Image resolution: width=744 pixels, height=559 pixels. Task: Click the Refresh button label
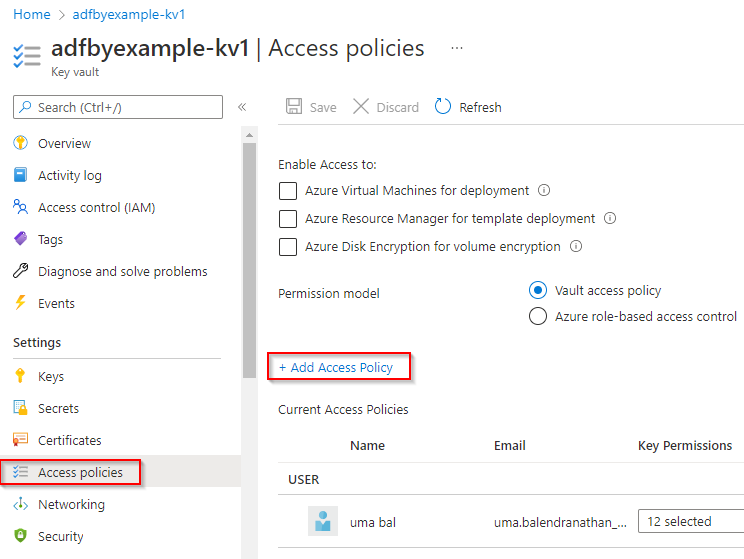point(480,107)
